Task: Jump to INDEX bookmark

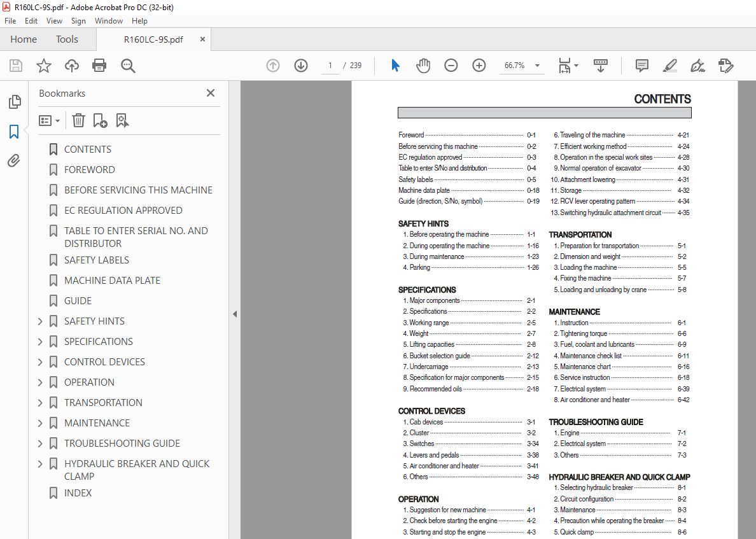Action: click(x=78, y=493)
